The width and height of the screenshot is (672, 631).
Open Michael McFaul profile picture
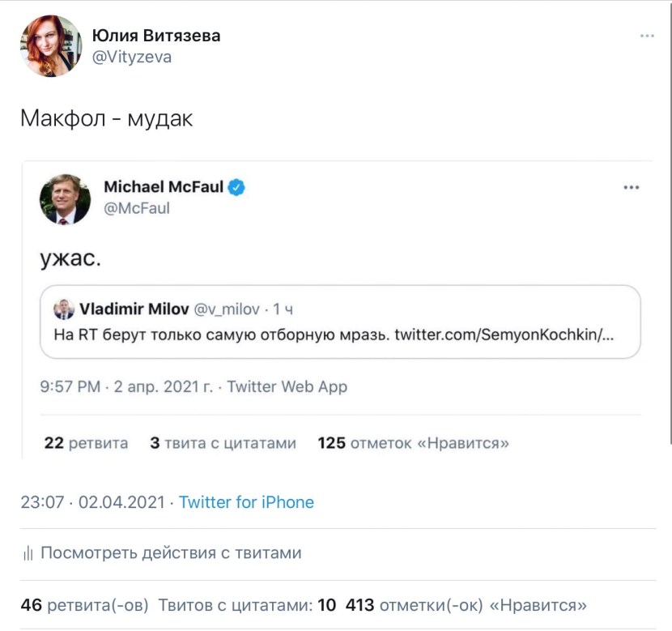pos(65,198)
